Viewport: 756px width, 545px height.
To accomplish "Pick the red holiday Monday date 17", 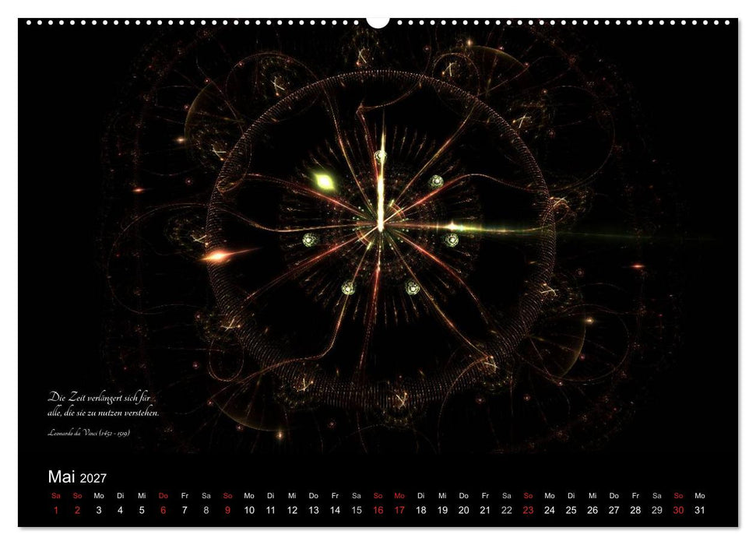I will 399,510.
